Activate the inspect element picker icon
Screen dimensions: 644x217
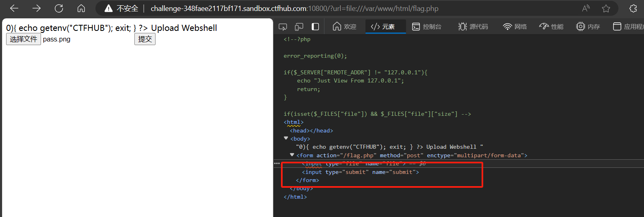pyautogui.click(x=283, y=27)
